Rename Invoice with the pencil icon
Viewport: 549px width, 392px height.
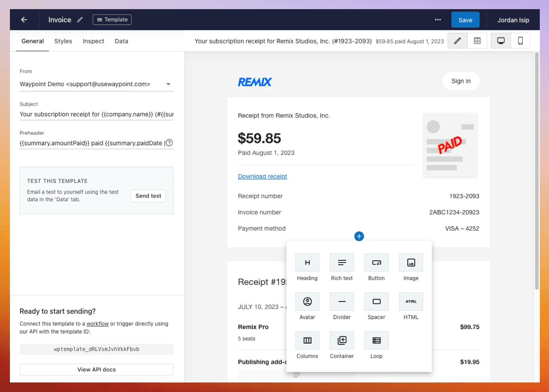(80, 20)
